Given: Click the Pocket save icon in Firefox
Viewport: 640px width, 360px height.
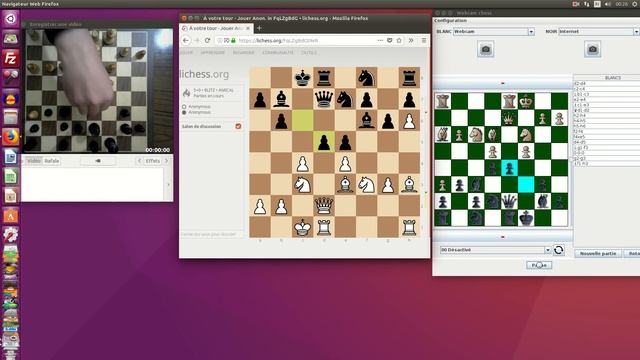Looking at the screenshot, I should coord(389,40).
